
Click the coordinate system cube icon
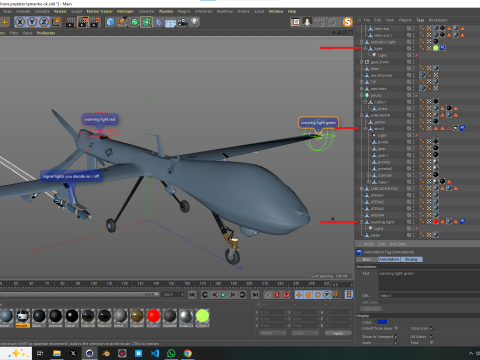[x=56, y=22]
